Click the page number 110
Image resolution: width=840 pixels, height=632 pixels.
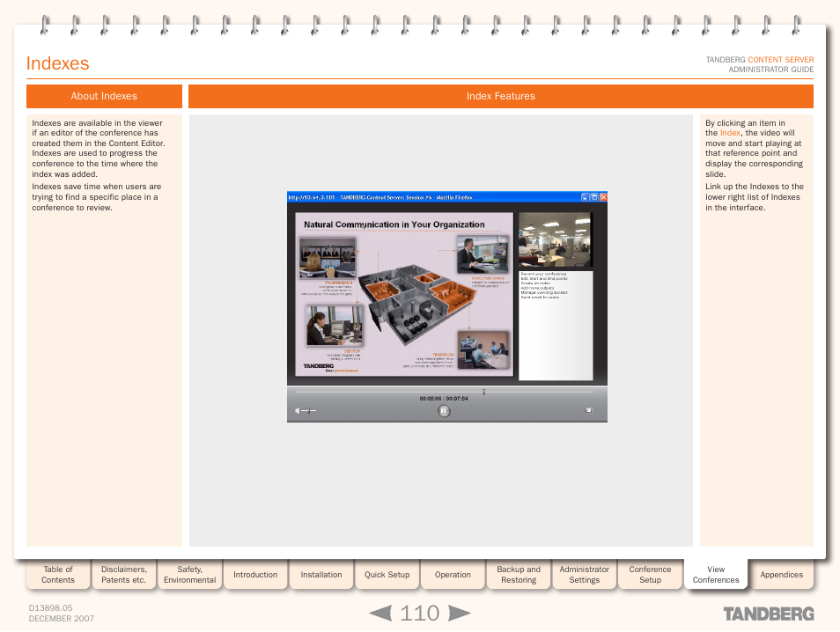pyautogui.click(x=420, y=614)
